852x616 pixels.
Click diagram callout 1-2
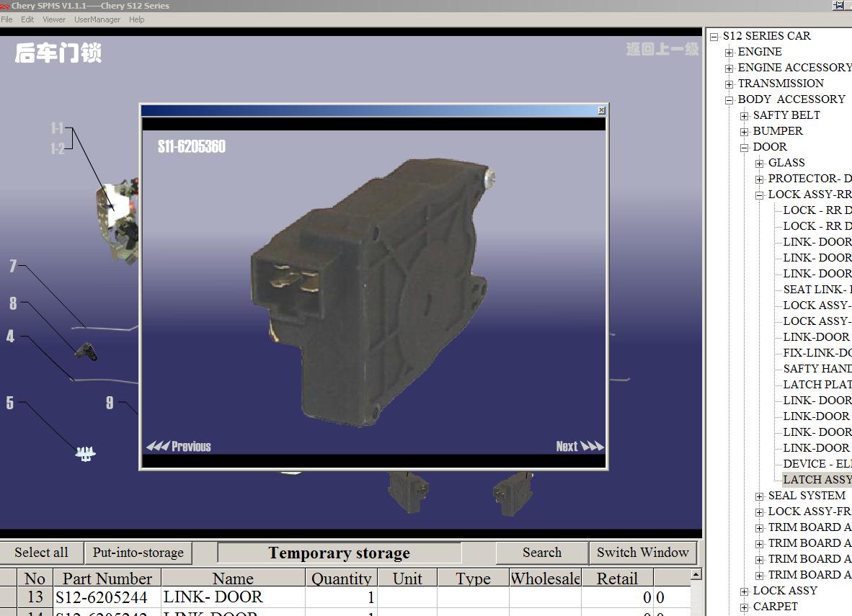(58, 148)
